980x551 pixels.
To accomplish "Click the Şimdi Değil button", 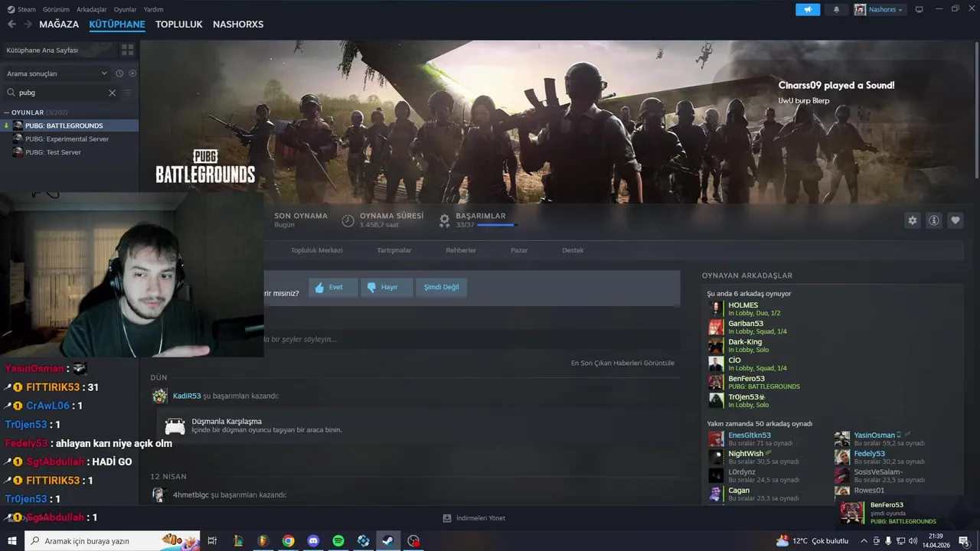I will tap(442, 287).
